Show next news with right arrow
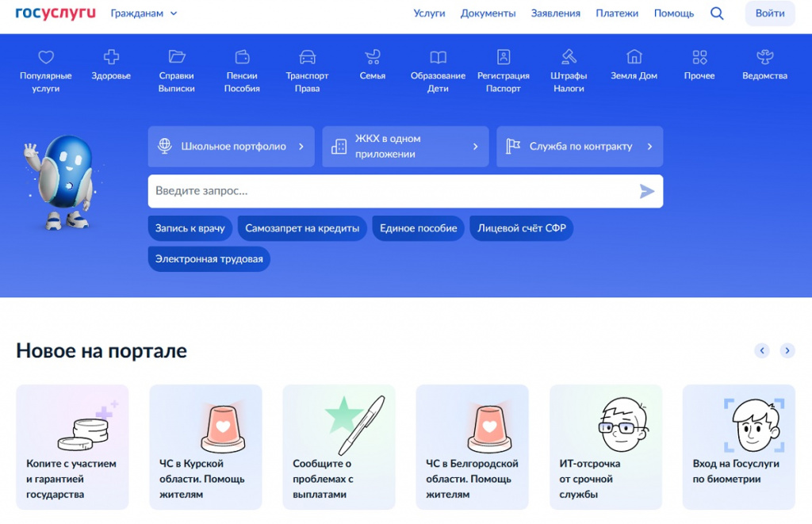Screen dimensions: 812x524 click(787, 350)
